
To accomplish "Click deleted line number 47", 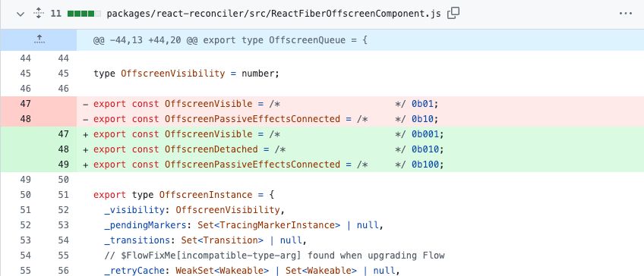I will click(x=26, y=104).
